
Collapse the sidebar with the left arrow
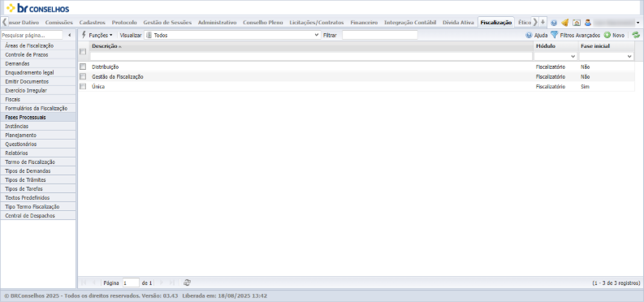click(x=69, y=35)
